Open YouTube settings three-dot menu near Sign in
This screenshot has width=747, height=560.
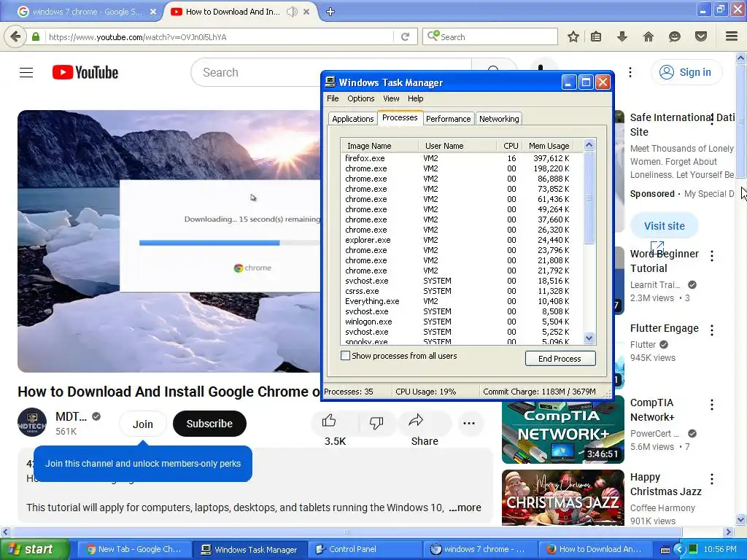click(x=630, y=72)
